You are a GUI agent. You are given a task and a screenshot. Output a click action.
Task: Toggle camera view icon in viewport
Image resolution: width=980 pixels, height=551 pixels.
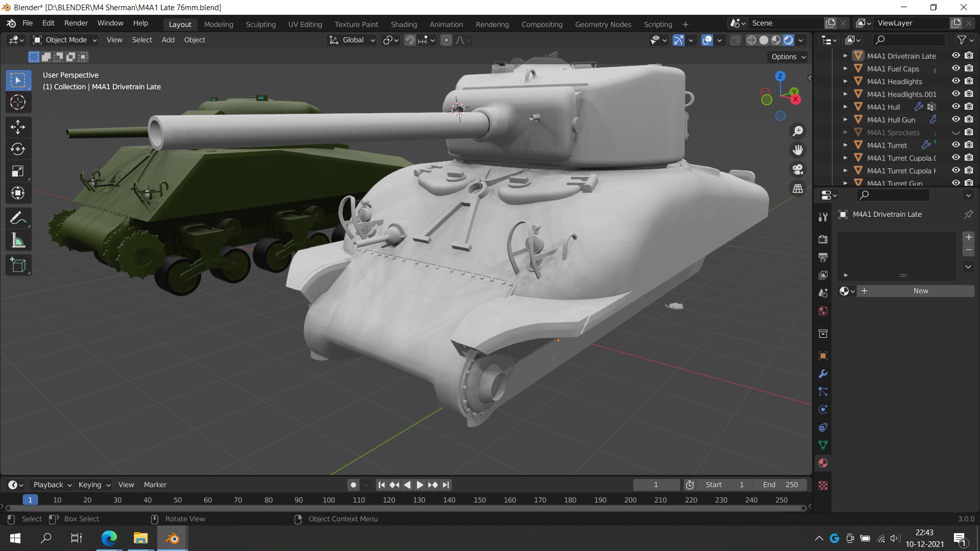click(x=798, y=169)
